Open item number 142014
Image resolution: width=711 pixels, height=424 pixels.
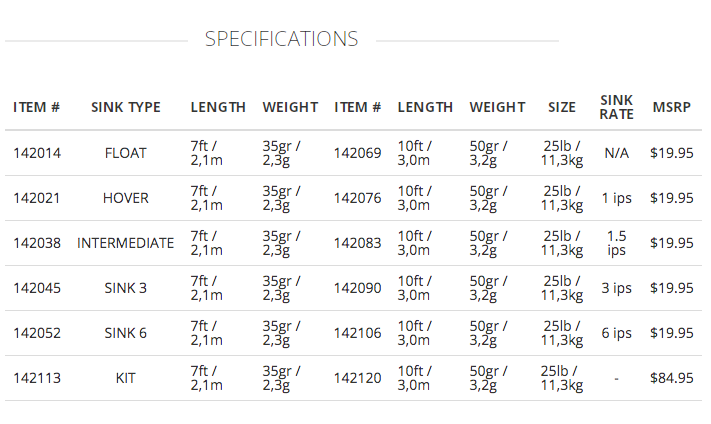[37, 153]
